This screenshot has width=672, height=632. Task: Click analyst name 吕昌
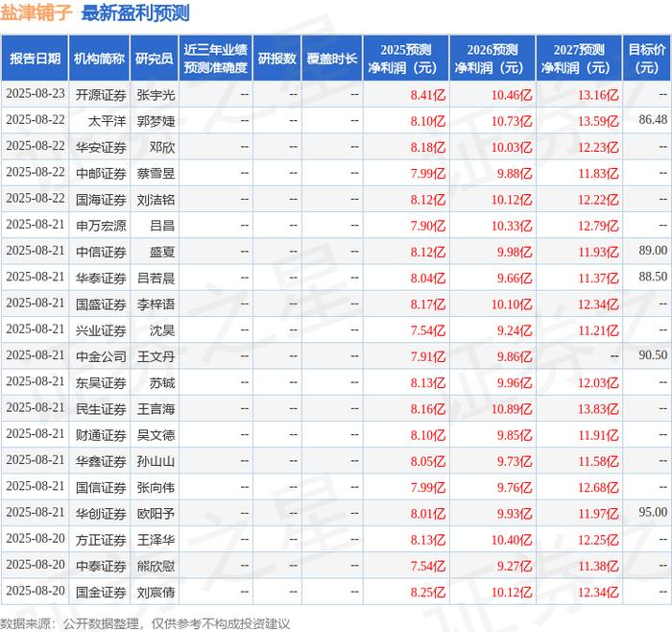pos(162,226)
